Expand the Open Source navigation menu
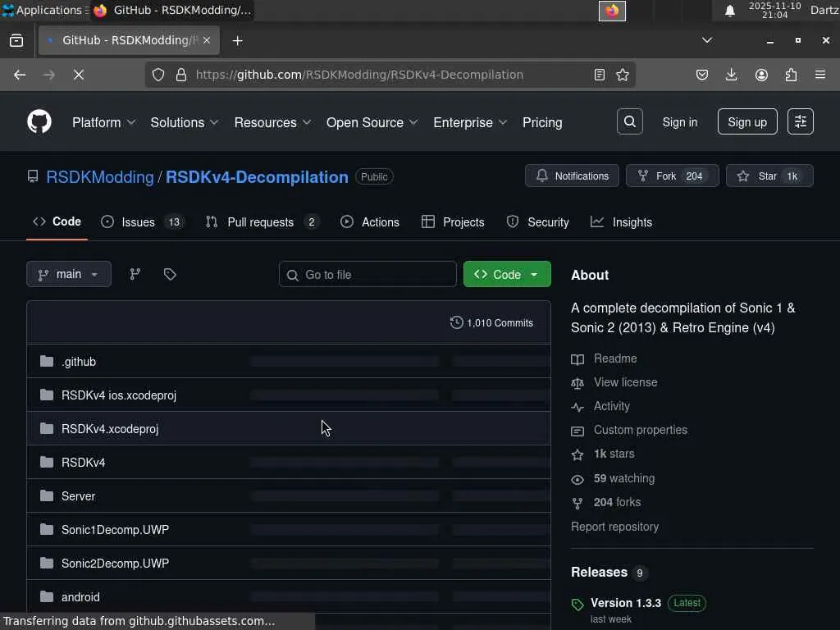 (372, 122)
